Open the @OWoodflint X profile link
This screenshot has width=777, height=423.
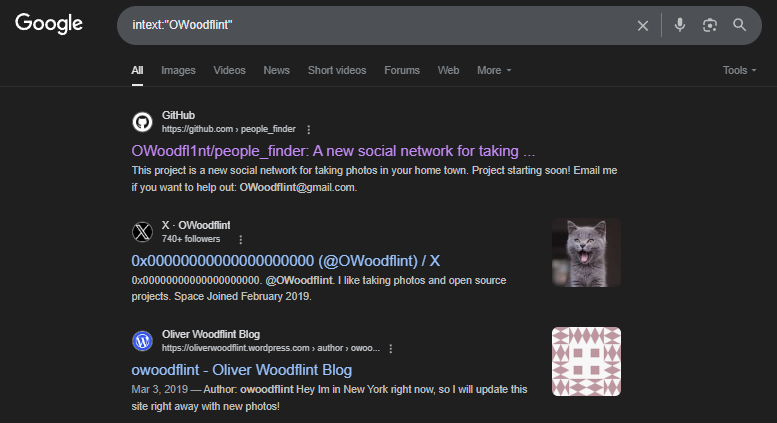[285, 261]
